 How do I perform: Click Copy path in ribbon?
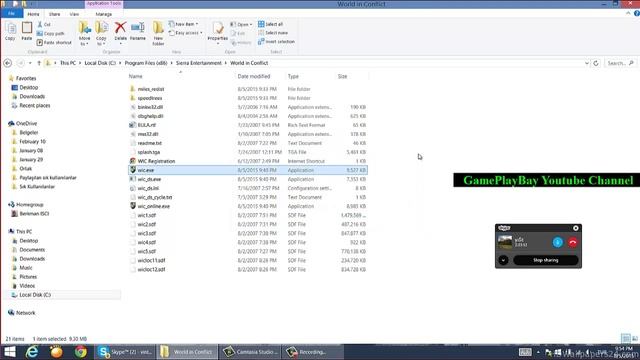click(51, 33)
